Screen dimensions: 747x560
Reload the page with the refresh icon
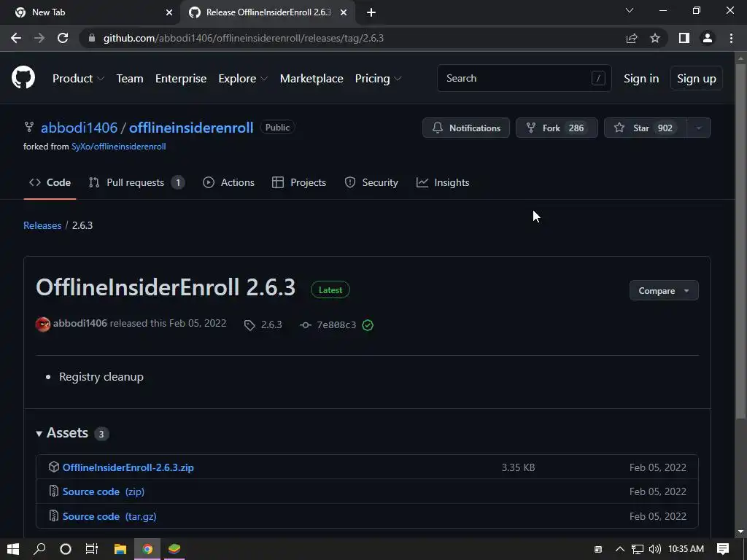[x=63, y=38]
